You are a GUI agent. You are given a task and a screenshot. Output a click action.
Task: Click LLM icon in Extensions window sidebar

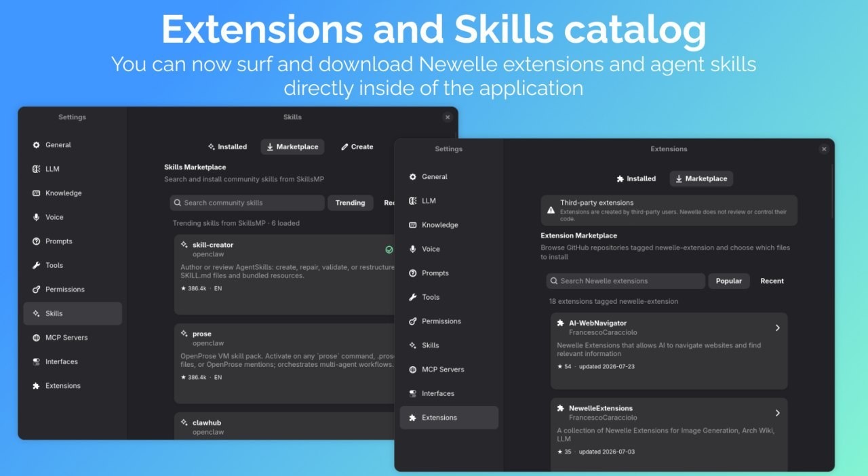click(x=413, y=201)
